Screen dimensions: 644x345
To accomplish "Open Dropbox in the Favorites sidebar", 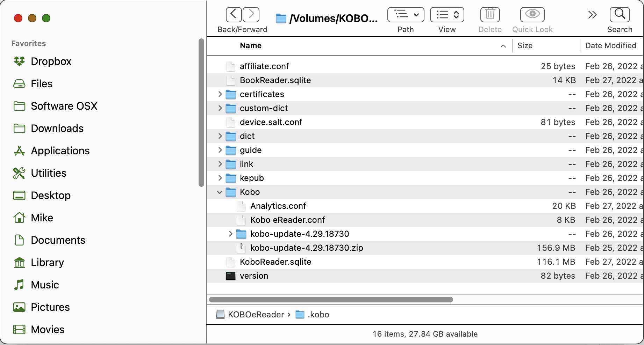I will [51, 61].
